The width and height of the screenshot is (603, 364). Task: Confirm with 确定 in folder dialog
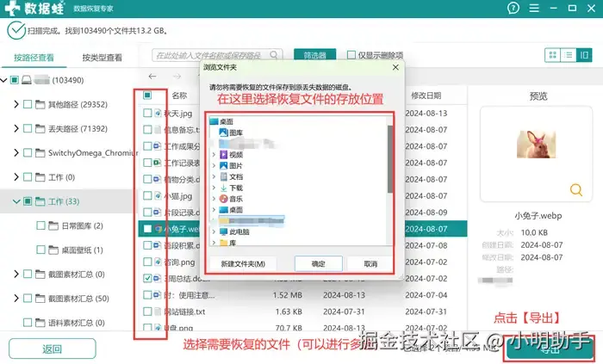point(319,264)
